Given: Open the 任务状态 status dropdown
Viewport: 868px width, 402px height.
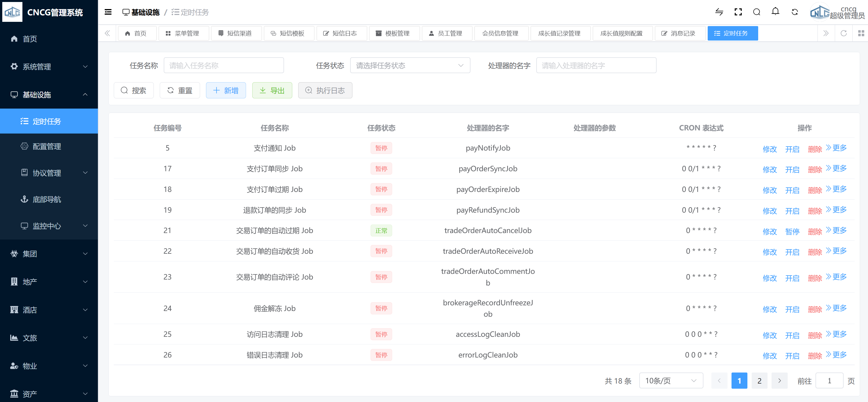Looking at the screenshot, I should [x=410, y=65].
